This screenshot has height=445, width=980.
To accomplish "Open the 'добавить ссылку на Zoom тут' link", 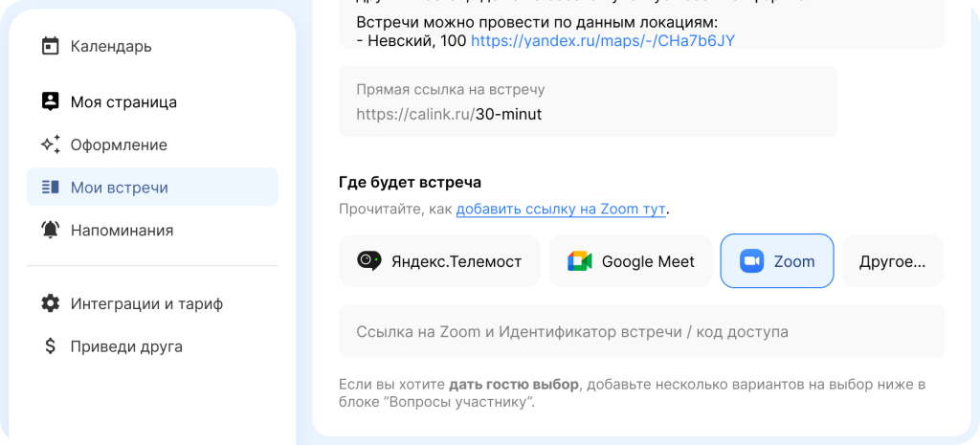I will click(x=560, y=210).
